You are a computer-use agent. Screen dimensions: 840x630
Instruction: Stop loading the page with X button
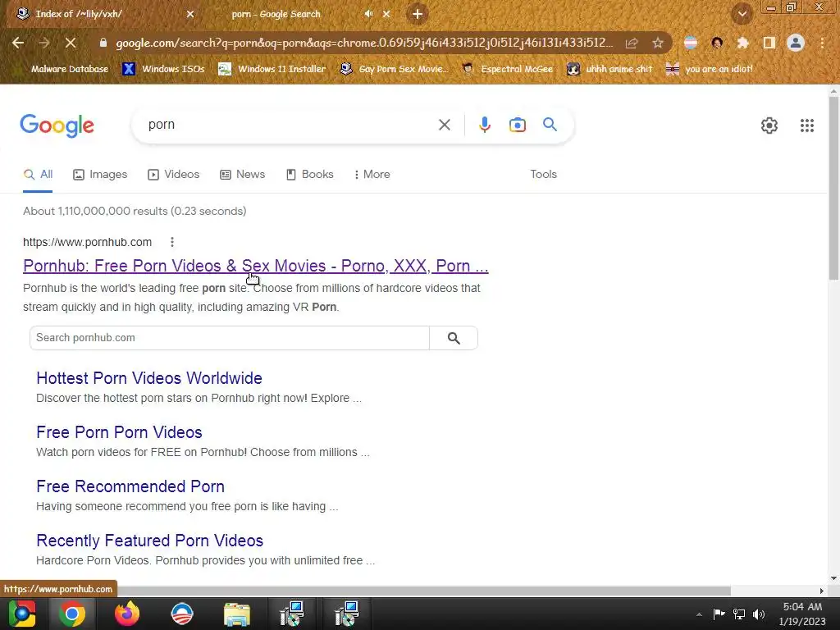(71, 43)
